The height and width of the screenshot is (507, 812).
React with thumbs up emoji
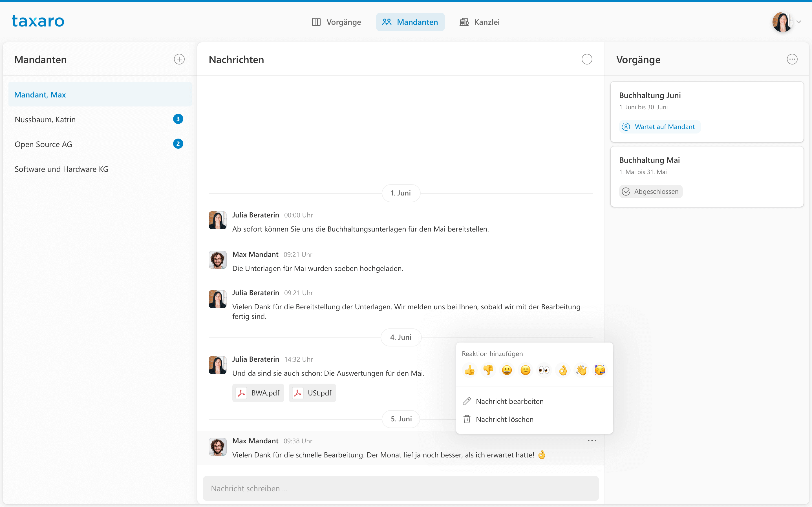point(469,370)
